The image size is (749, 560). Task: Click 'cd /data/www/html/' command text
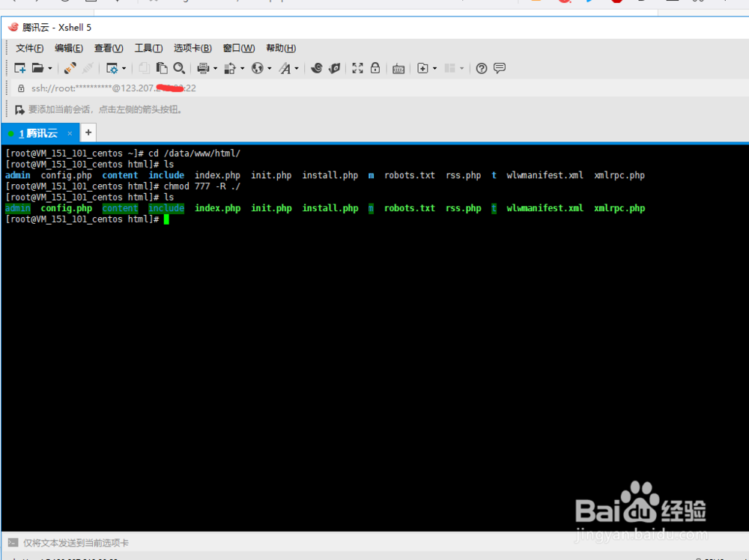coord(195,153)
